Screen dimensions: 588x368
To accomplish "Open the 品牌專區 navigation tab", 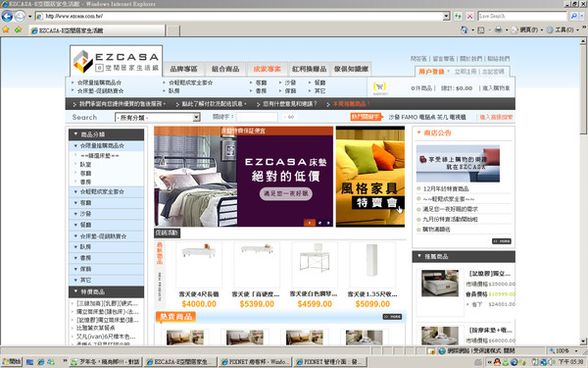I will tap(184, 69).
